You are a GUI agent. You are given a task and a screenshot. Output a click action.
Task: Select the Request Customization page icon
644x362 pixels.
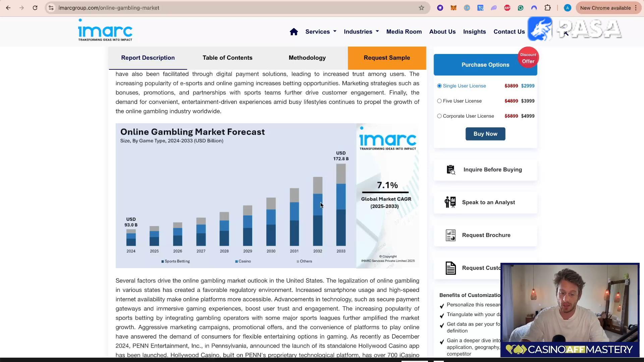450,268
